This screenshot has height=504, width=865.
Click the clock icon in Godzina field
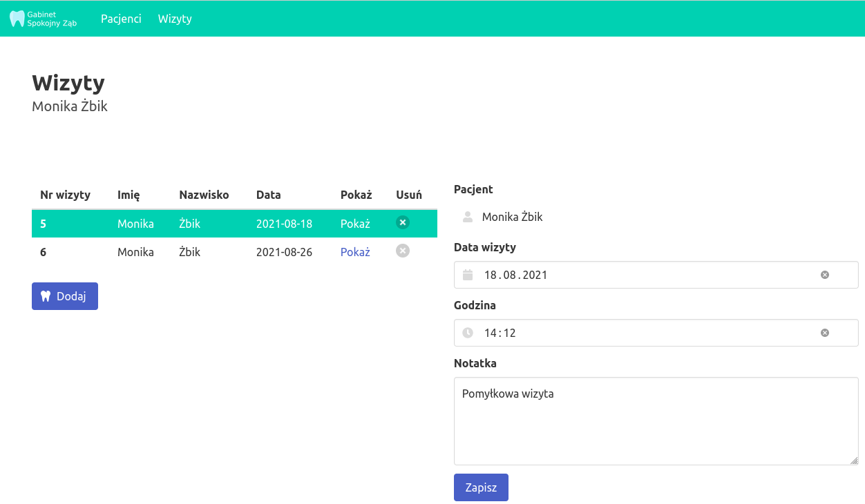(x=468, y=333)
